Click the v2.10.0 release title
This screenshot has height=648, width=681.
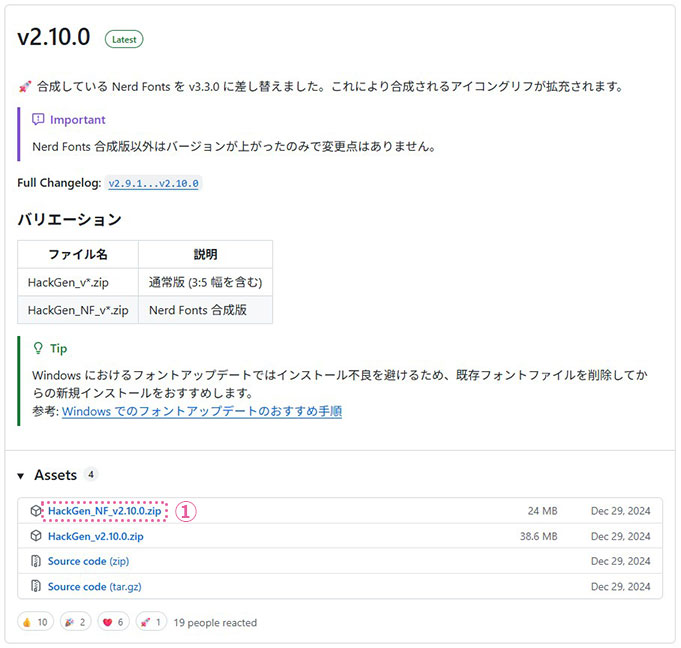point(54,37)
